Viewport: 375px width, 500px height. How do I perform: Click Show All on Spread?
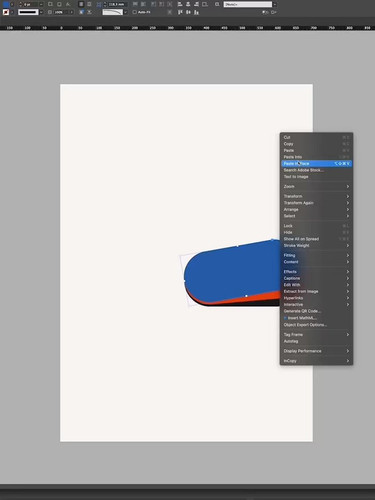[316, 239]
